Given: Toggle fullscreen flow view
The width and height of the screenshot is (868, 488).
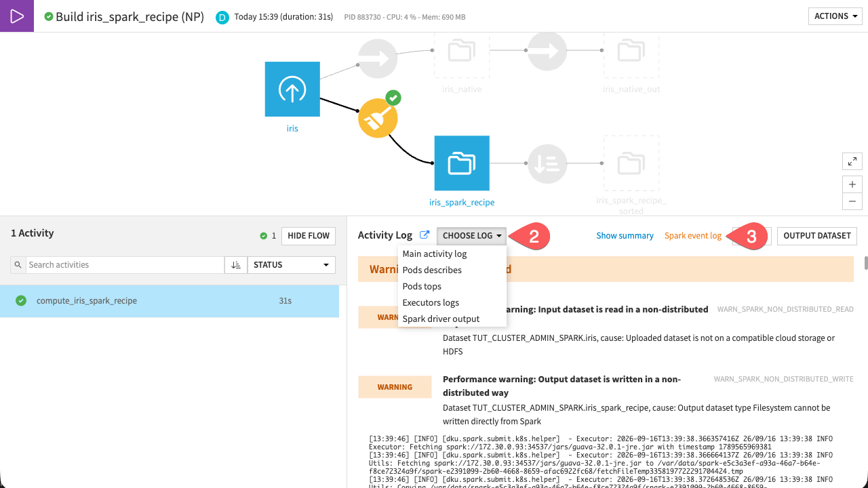Looking at the screenshot, I should (x=852, y=161).
